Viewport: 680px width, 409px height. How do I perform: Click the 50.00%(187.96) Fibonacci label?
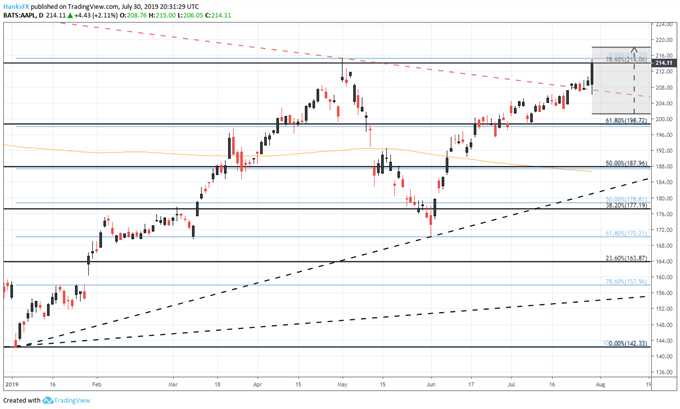pos(626,164)
